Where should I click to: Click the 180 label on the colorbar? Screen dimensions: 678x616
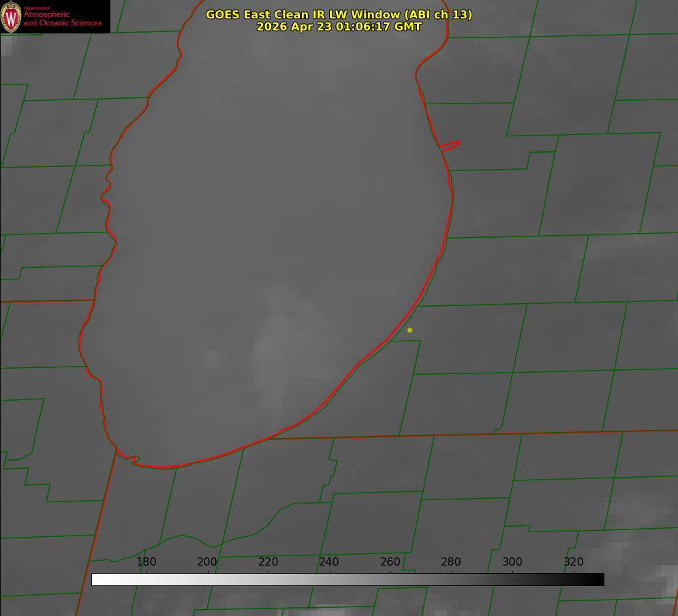[x=146, y=561]
